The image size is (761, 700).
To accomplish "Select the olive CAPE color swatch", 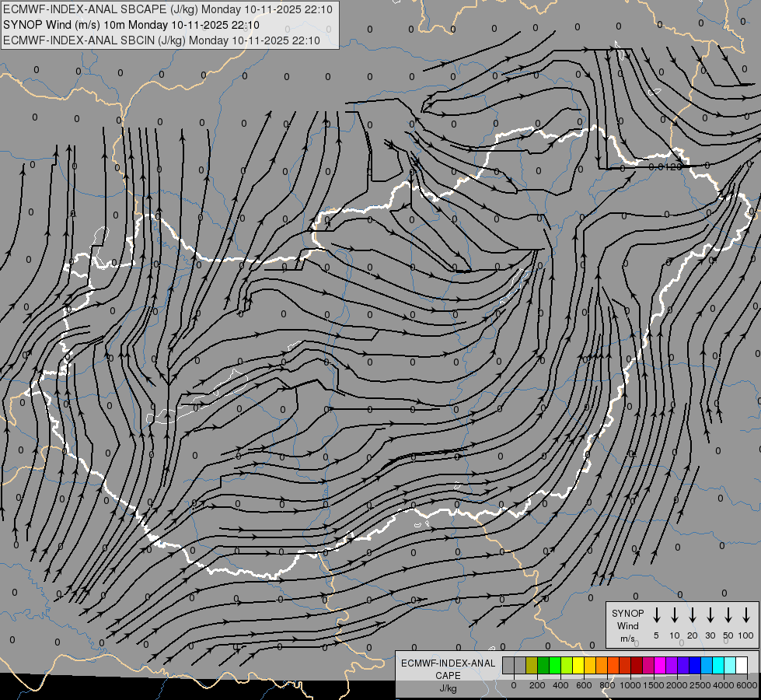I will (532, 665).
